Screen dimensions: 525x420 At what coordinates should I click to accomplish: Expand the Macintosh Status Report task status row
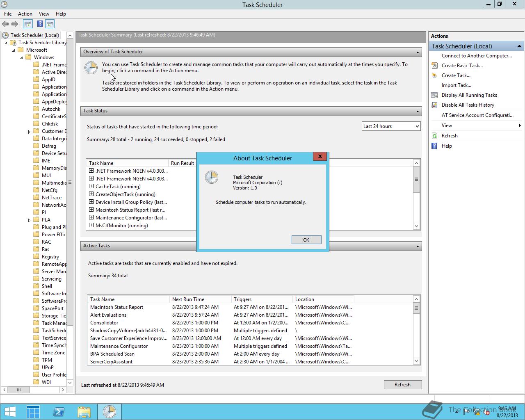(x=91, y=210)
